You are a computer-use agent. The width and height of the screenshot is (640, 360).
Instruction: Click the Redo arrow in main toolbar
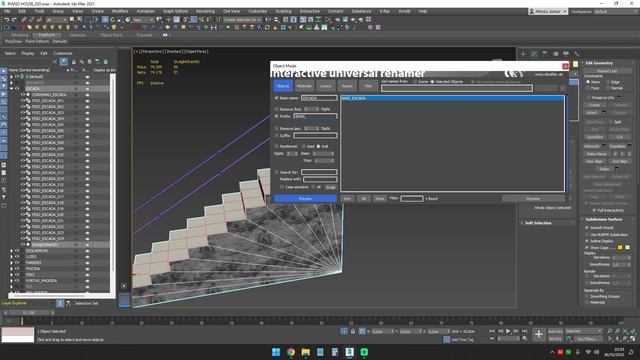[x=14, y=20]
